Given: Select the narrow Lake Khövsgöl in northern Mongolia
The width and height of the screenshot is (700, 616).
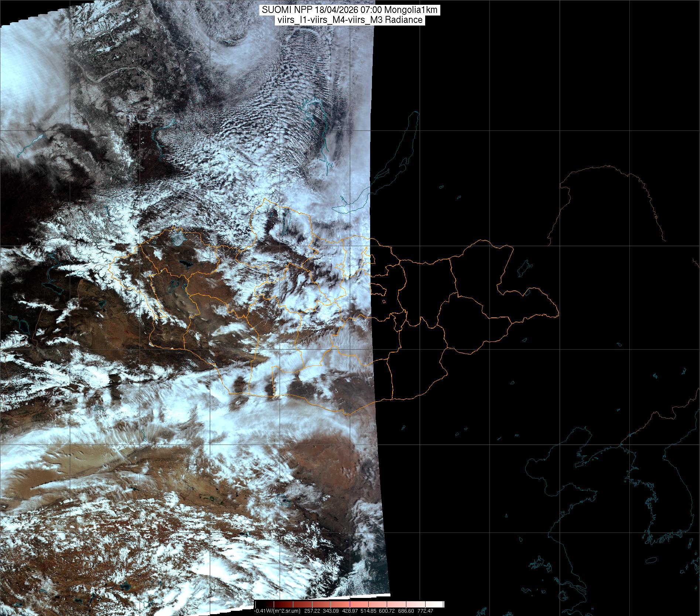Looking at the screenshot, I should point(286,222).
